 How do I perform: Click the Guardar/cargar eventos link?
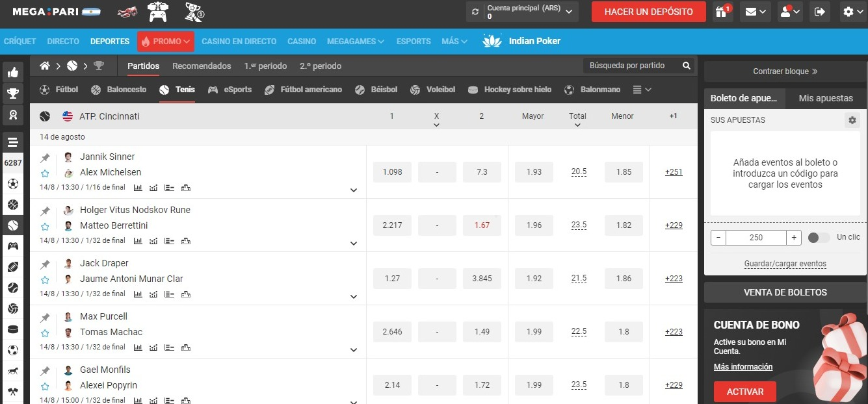click(x=785, y=264)
